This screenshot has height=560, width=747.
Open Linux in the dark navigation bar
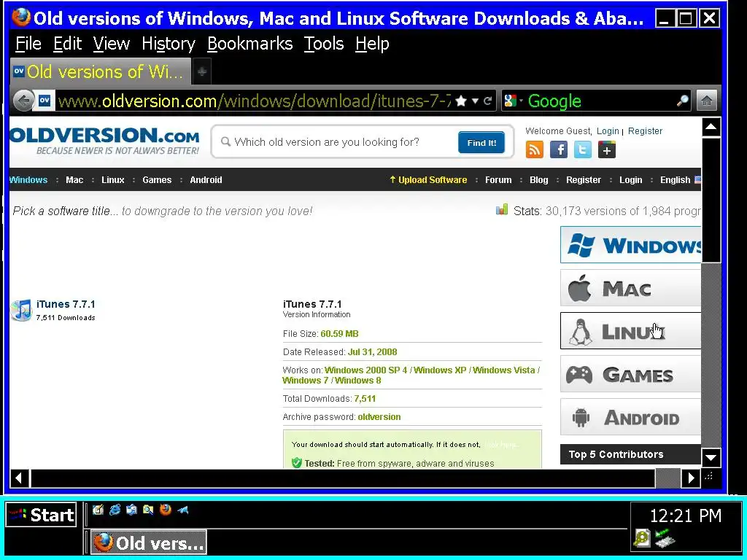(113, 179)
